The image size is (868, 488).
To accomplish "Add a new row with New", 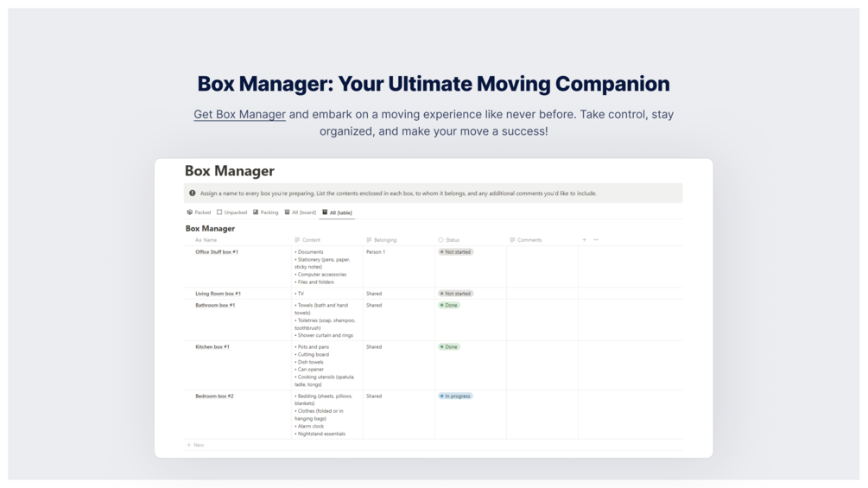I will click(195, 445).
